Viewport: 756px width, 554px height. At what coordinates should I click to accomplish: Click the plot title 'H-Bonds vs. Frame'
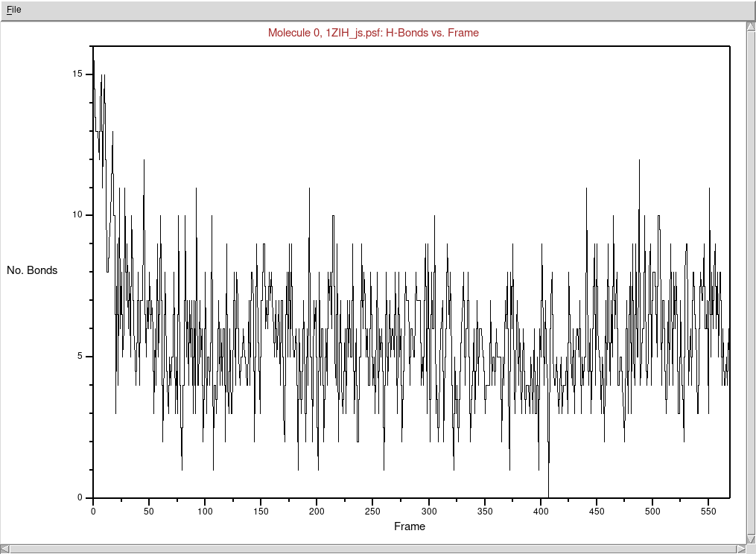click(x=432, y=33)
